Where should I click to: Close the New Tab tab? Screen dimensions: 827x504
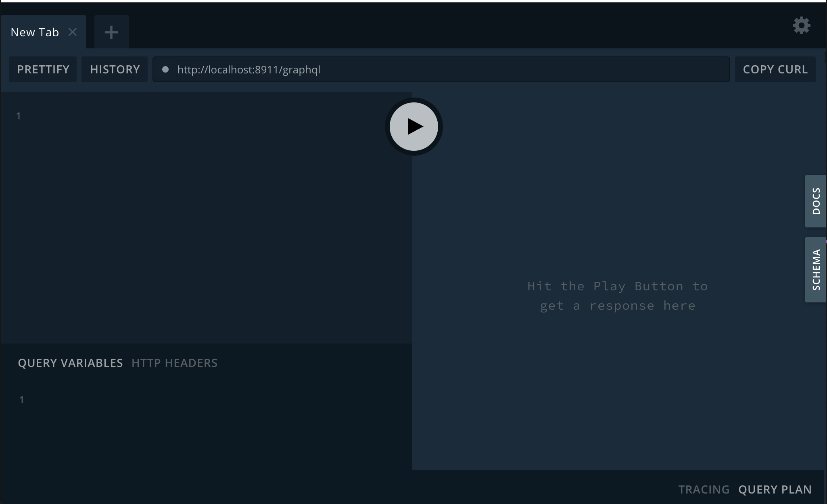pyautogui.click(x=73, y=32)
